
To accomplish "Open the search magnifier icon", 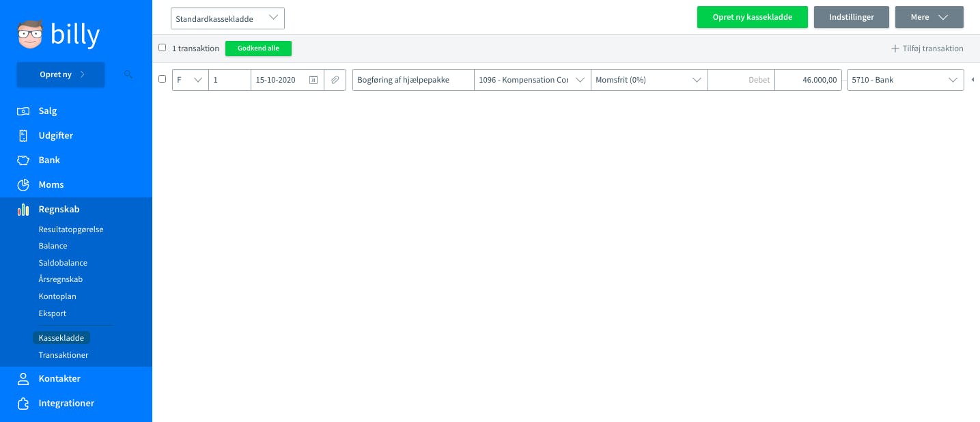I will pyautogui.click(x=128, y=74).
